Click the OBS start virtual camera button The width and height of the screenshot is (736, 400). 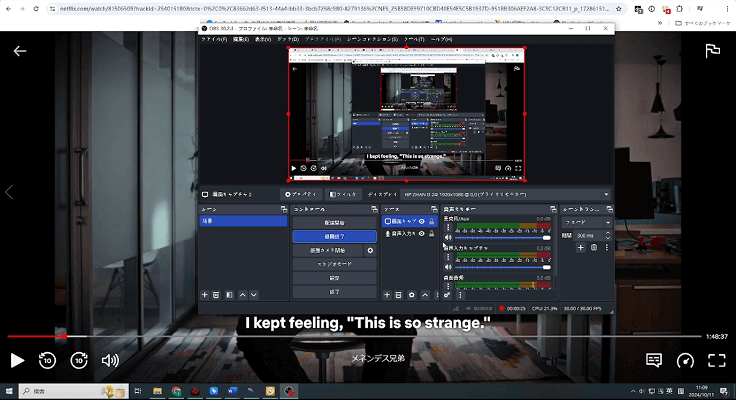(x=328, y=251)
